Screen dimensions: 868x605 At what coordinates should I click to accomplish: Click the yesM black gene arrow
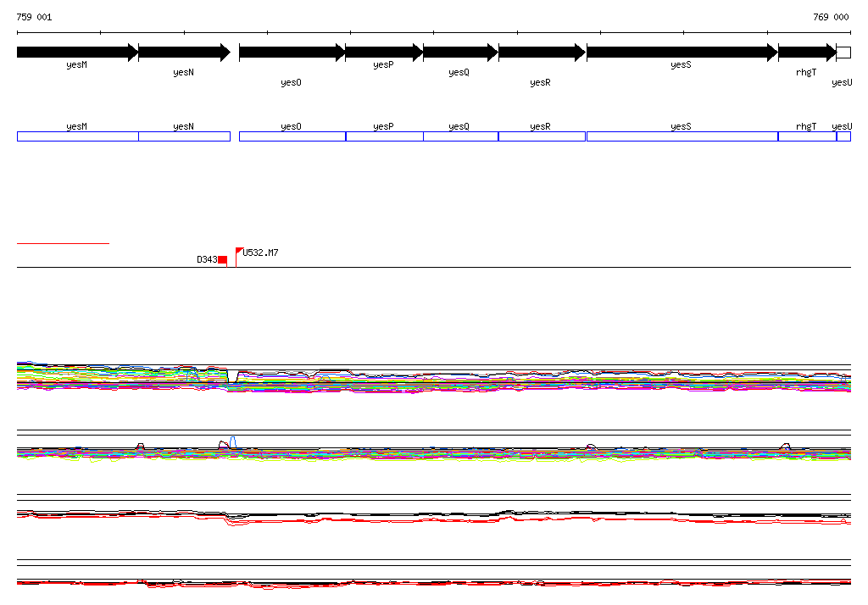point(77,53)
